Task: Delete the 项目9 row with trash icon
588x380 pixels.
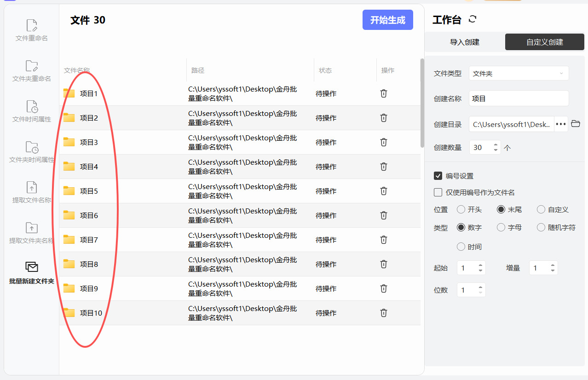Action: (383, 288)
